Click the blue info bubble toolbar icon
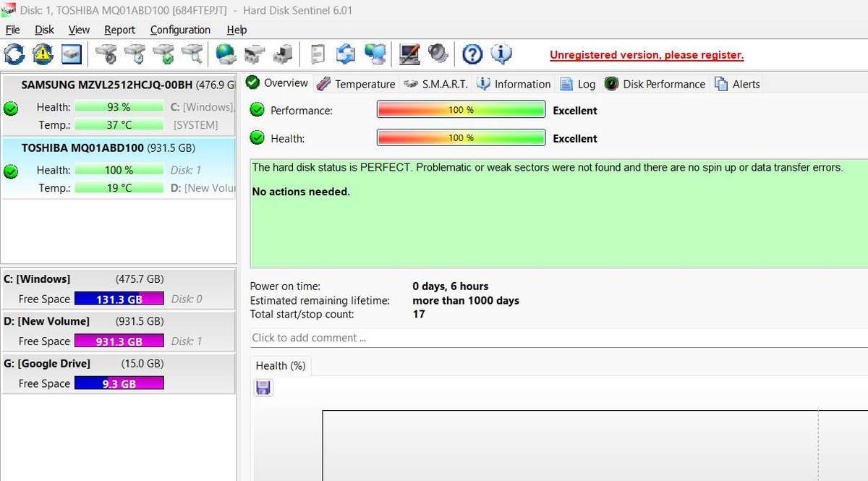The width and height of the screenshot is (868, 481). pyautogui.click(x=501, y=54)
